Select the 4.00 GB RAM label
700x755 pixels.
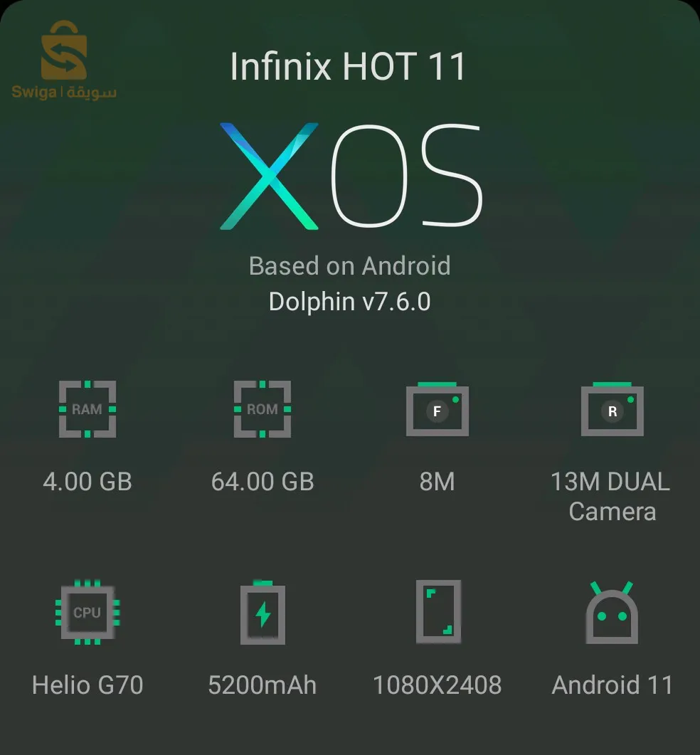click(87, 482)
